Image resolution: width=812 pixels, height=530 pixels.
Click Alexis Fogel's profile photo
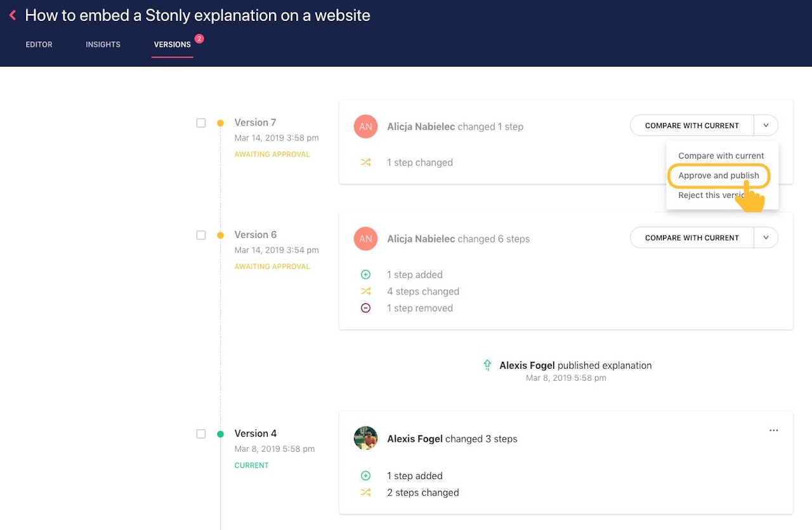tap(365, 439)
